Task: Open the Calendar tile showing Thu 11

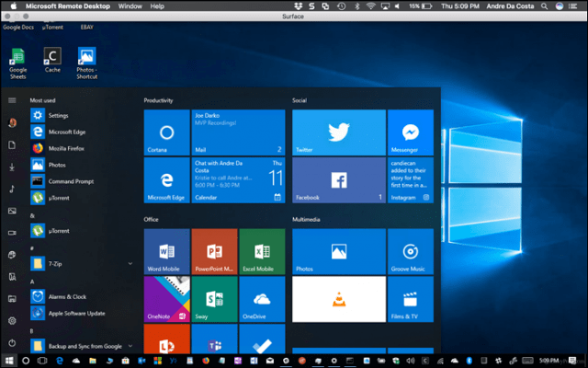Action: coord(238,180)
